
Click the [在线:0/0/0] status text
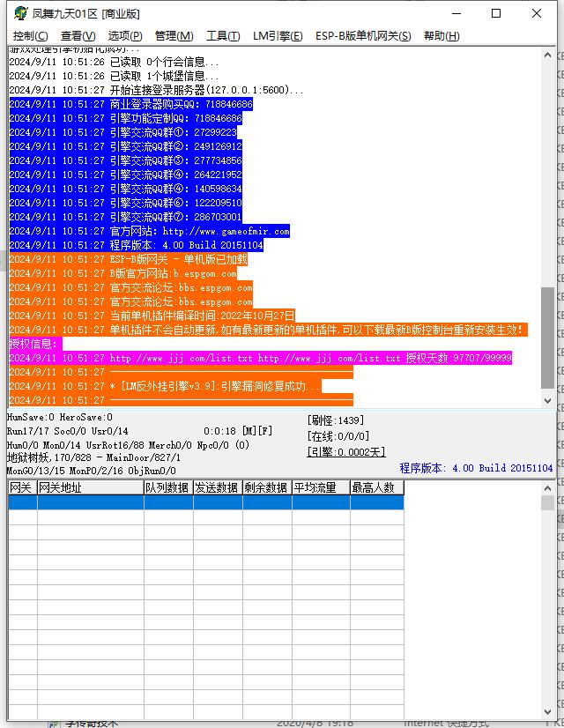338,436
